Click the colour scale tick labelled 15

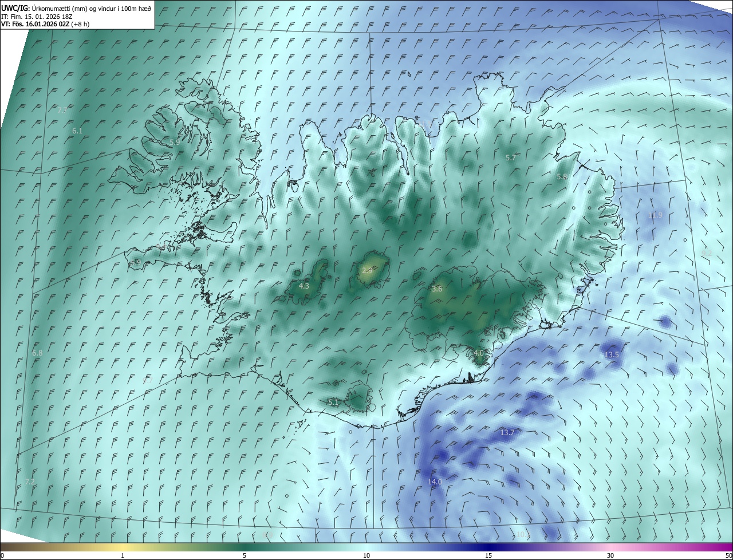pos(488,555)
